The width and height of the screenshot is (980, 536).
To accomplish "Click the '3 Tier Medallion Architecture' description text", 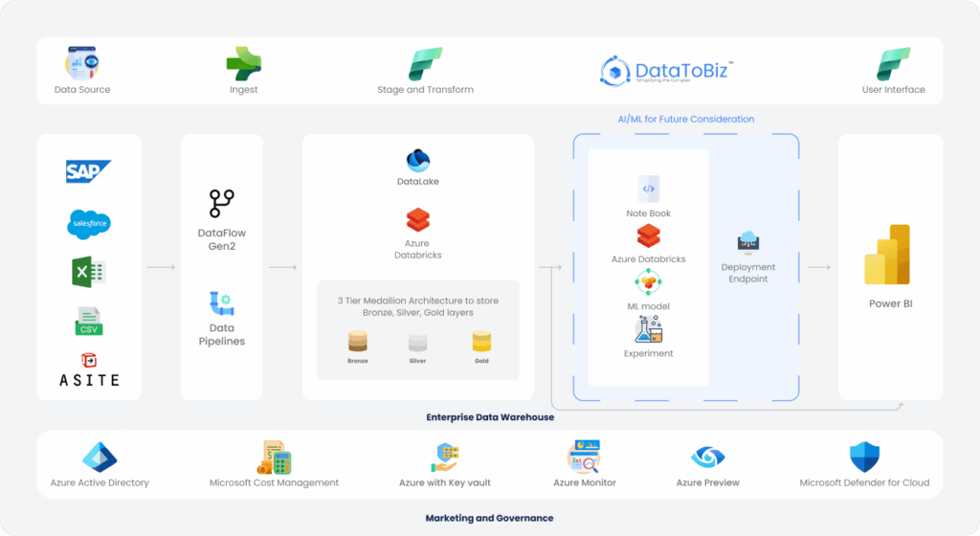I will pyautogui.click(x=418, y=306).
